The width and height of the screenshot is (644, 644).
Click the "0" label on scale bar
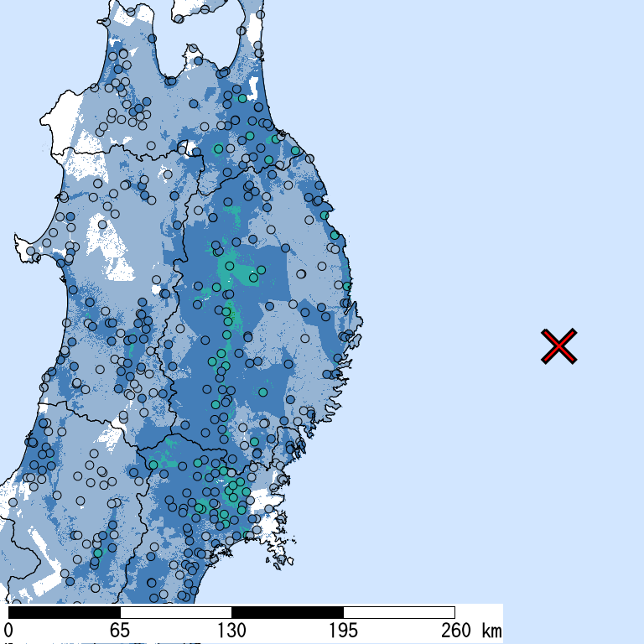8,631
